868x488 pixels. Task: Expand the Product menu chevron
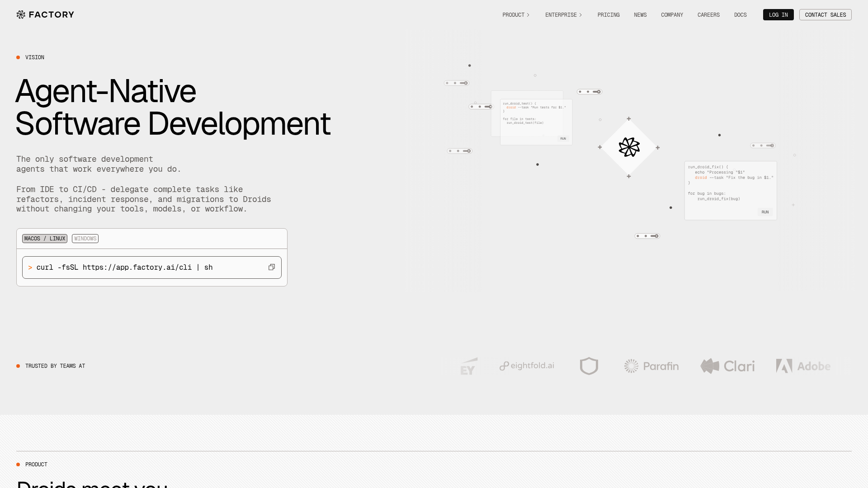528,15
